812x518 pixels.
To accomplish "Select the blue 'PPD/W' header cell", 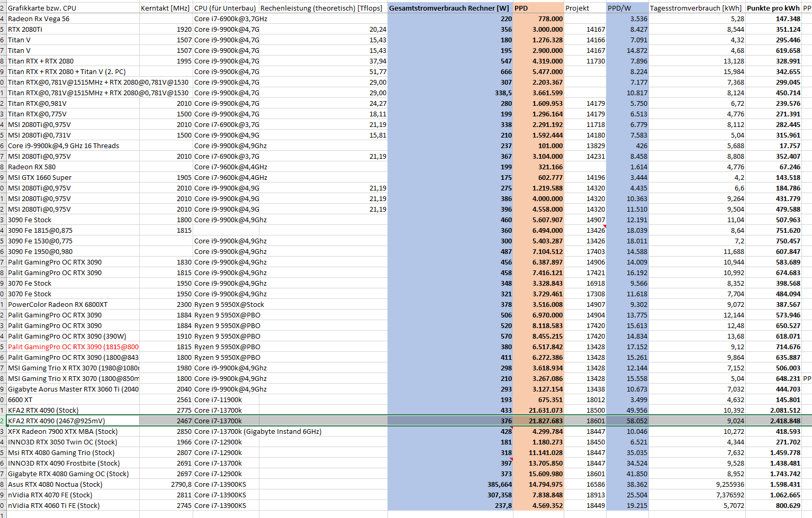I will tap(627, 8).
